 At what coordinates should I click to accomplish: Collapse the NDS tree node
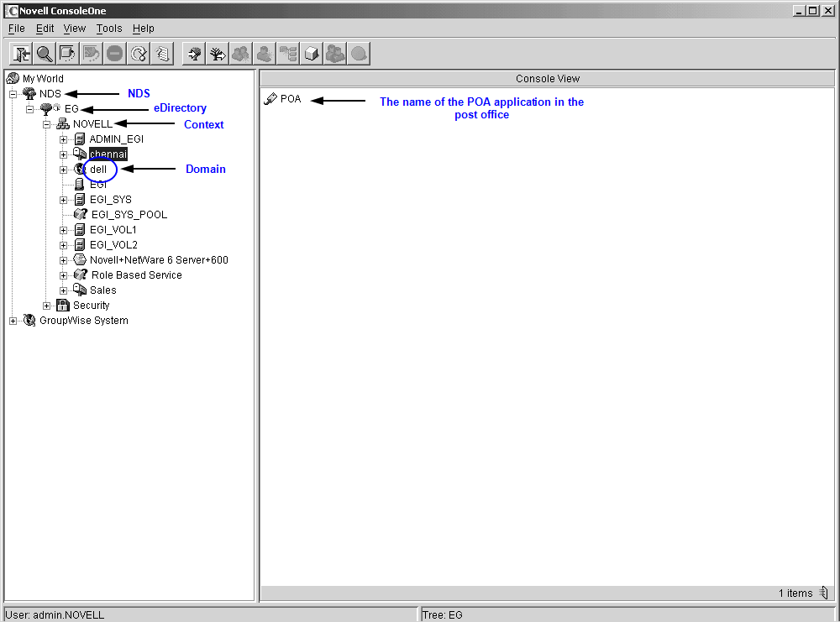point(13,94)
